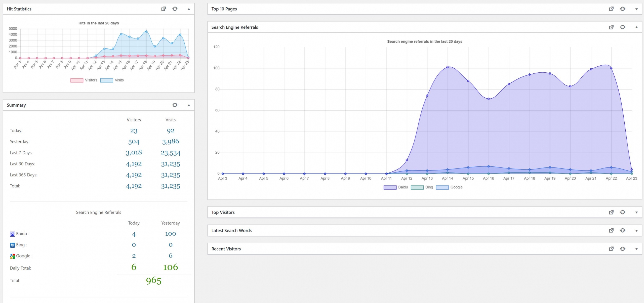644x303 pixels.
Task: Click Google yesterday referrals value 6
Action: pyautogui.click(x=171, y=256)
